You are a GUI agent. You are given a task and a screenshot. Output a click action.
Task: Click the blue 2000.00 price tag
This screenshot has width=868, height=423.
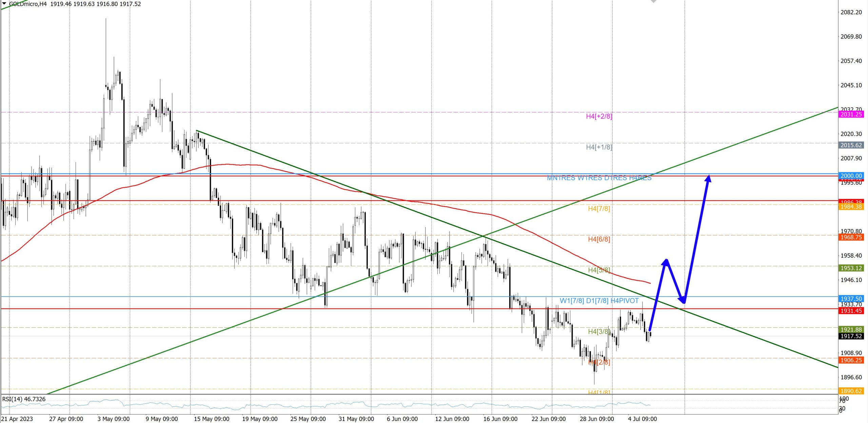[x=851, y=176]
